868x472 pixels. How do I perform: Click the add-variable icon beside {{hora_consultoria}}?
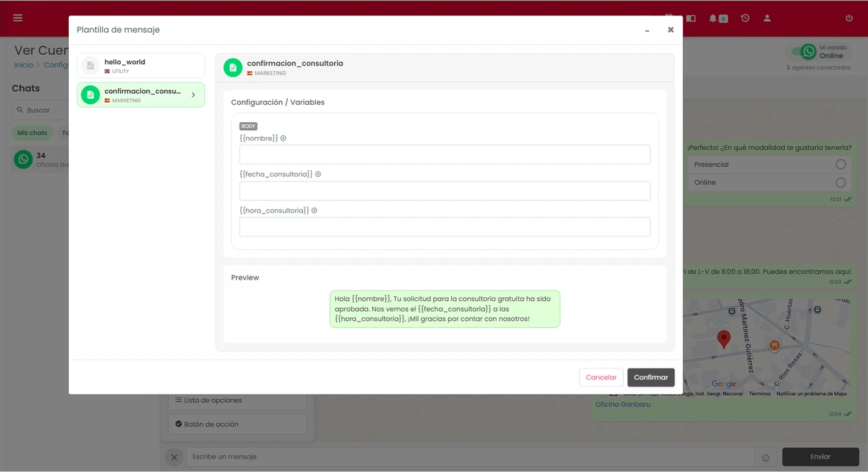(314, 210)
